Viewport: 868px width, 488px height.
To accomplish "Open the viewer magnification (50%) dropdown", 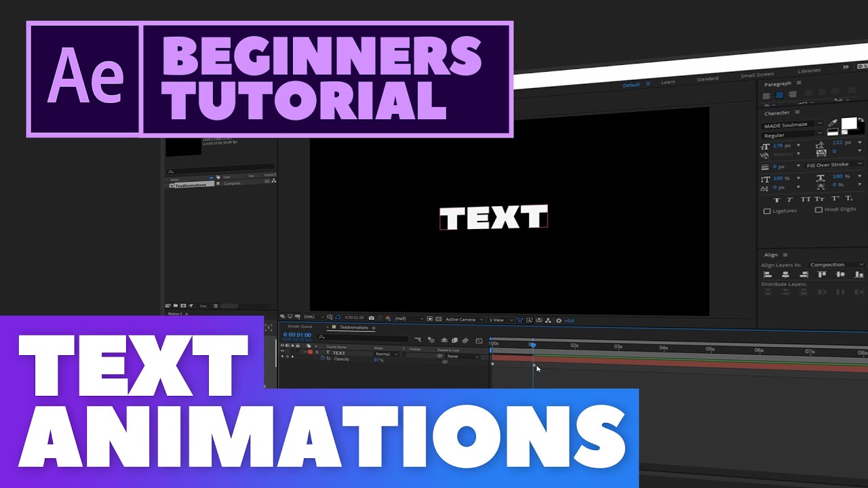I will coord(314,317).
